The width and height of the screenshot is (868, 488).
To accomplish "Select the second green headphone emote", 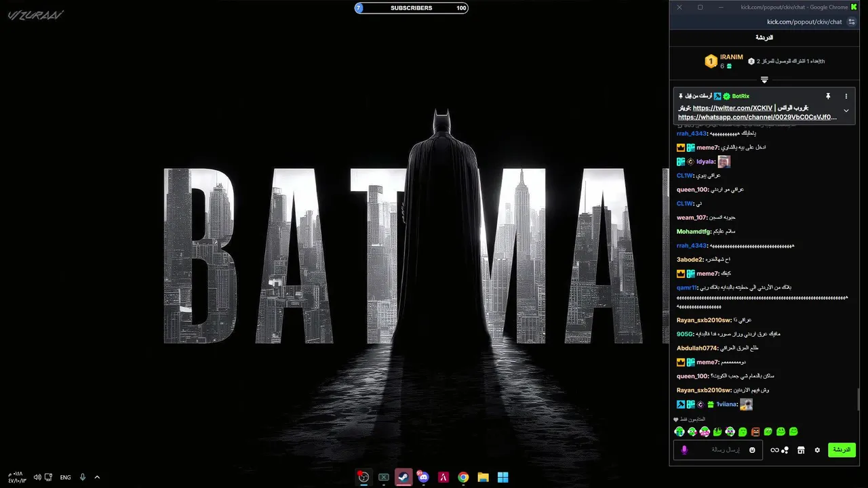I will (x=692, y=432).
